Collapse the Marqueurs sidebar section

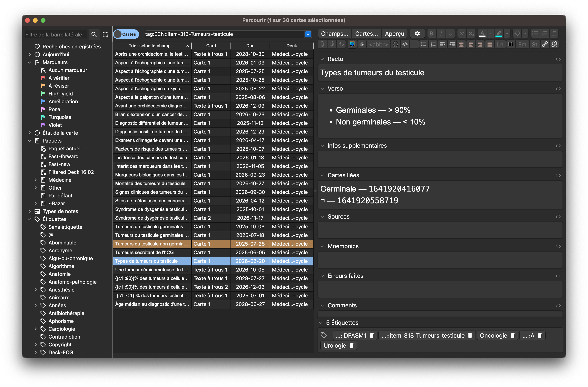click(x=30, y=62)
